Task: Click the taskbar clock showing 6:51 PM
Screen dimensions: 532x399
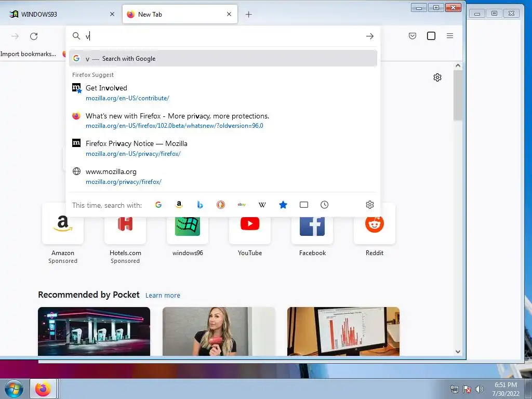Action: (506, 389)
